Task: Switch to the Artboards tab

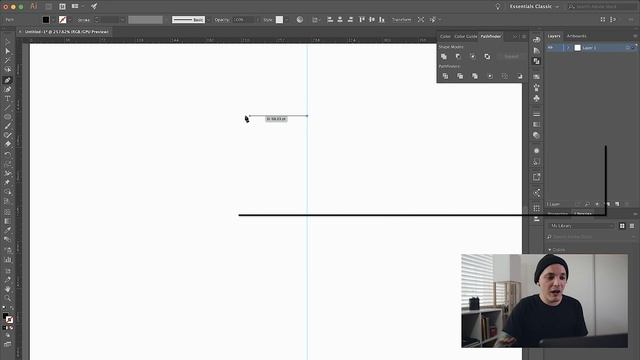Action: (x=576, y=36)
